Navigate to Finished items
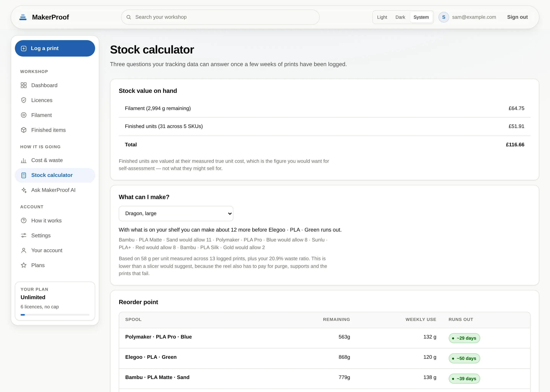The width and height of the screenshot is (550, 392). 55,130
